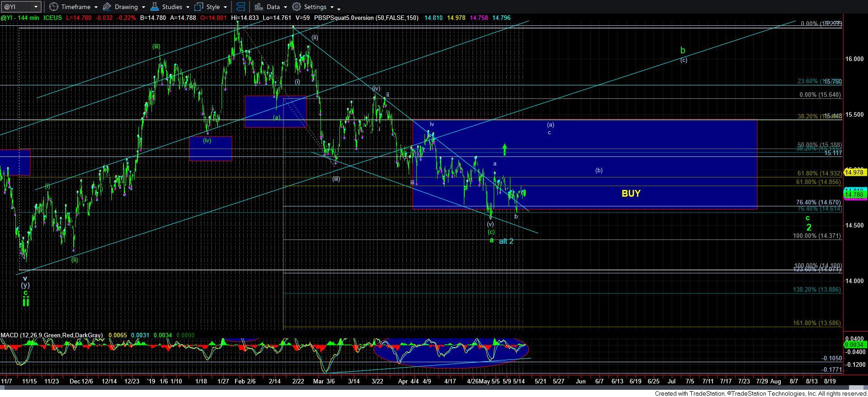Click the '14.000' price axis label
The width and height of the screenshot is (868, 397).
pos(854,281)
